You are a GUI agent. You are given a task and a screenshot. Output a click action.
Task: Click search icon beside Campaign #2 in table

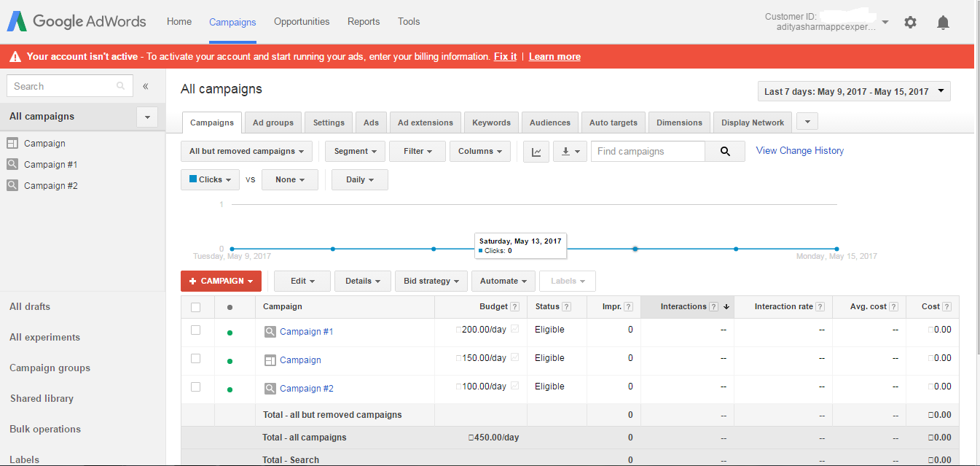click(x=270, y=389)
